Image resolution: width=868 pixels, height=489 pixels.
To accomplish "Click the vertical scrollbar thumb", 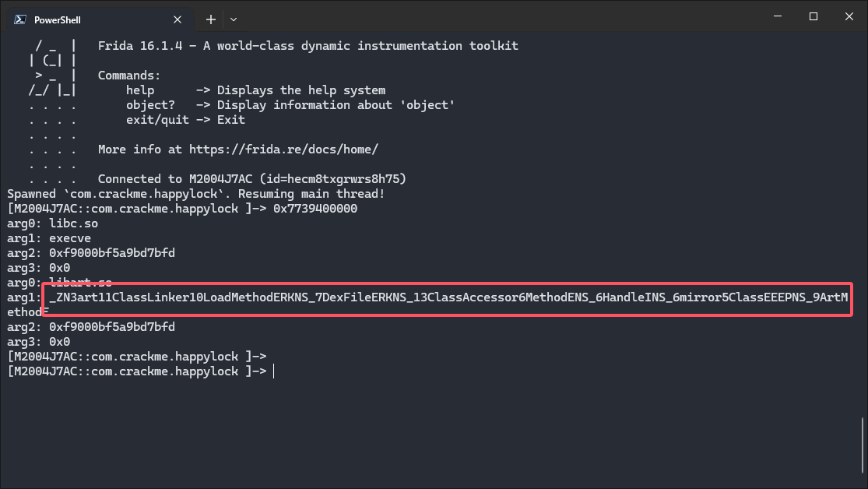I will [x=862, y=445].
